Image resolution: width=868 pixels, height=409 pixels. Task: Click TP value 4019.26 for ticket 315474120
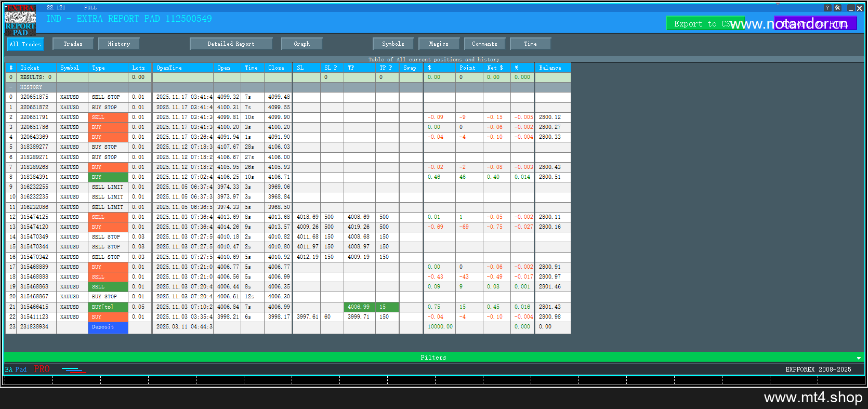pyautogui.click(x=359, y=227)
